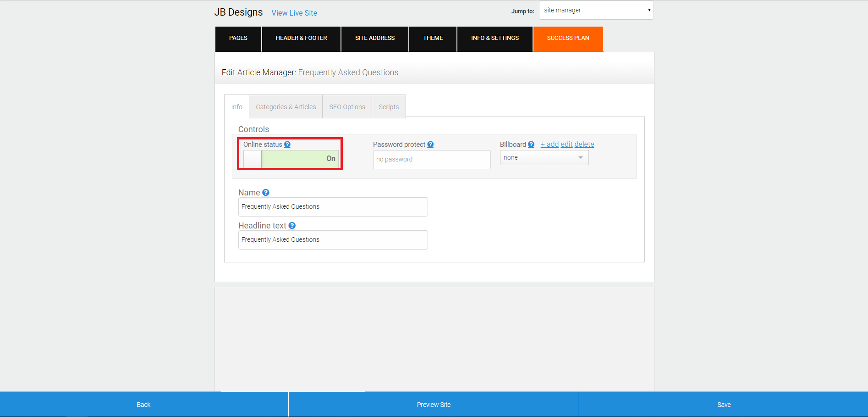Toggle the Online status switch off
The height and width of the screenshot is (417, 868).
coord(291,159)
